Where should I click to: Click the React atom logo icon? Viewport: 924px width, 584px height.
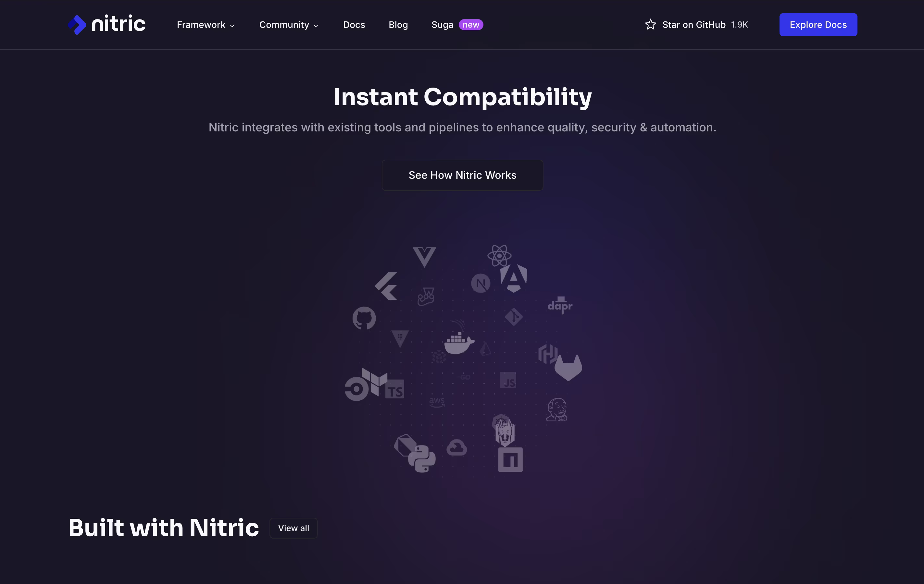click(x=499, y=255)
